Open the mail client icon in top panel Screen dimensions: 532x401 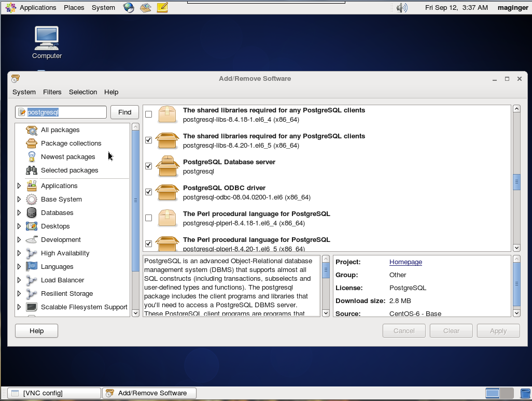pyautogui.click(x=146, y=7)
